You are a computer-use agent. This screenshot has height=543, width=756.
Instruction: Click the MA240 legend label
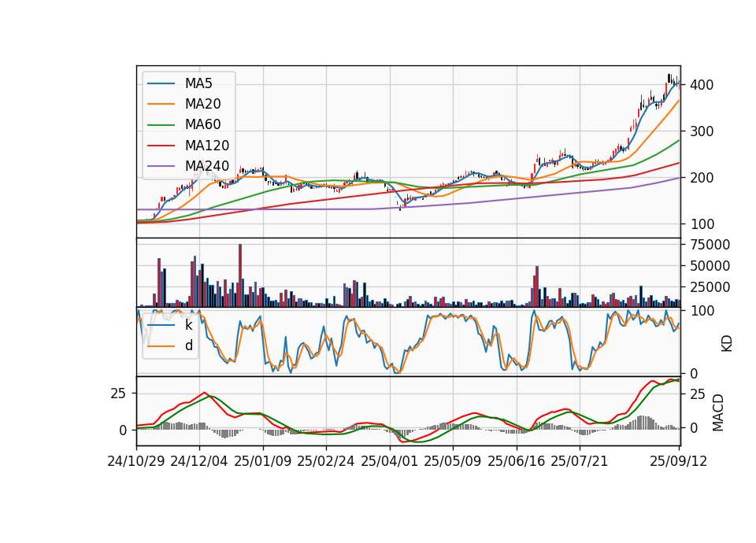(x=207, y=166)
